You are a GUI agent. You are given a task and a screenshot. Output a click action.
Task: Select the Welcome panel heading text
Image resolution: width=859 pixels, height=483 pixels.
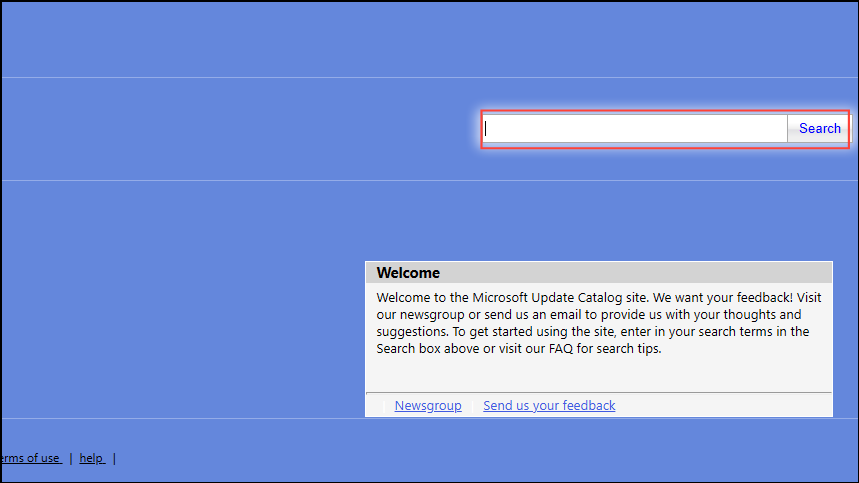click(408, 273)
